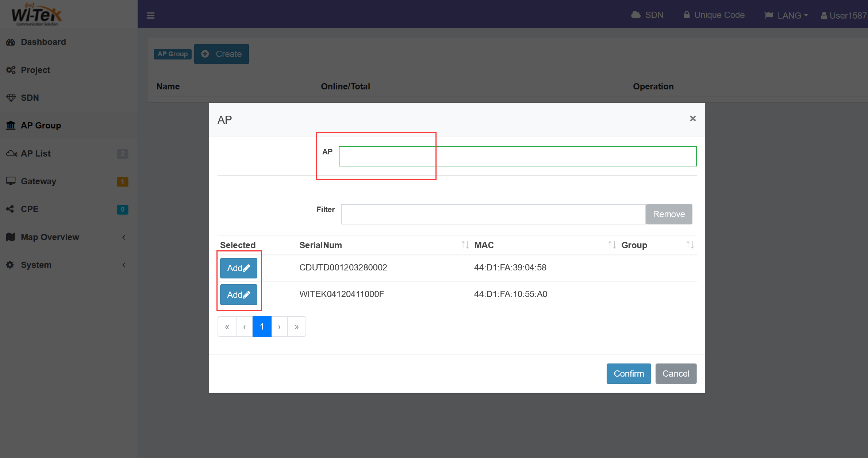Click the hamburger menu icon

[150, 15]
